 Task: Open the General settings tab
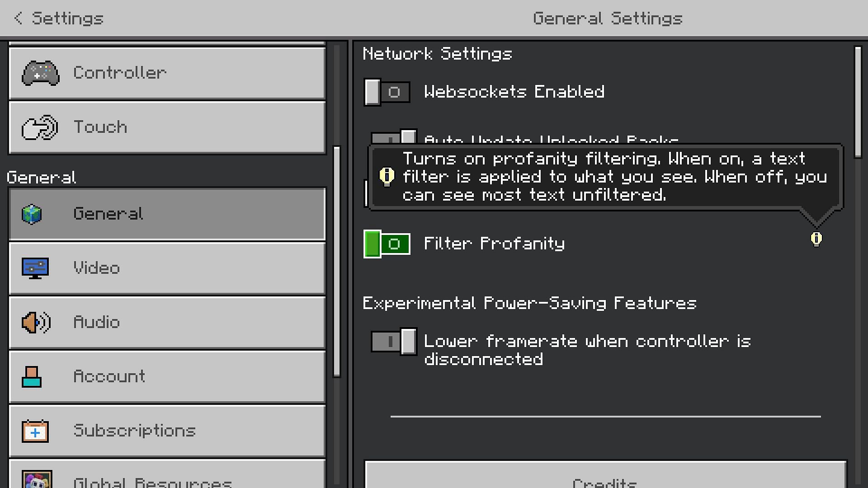167,213
